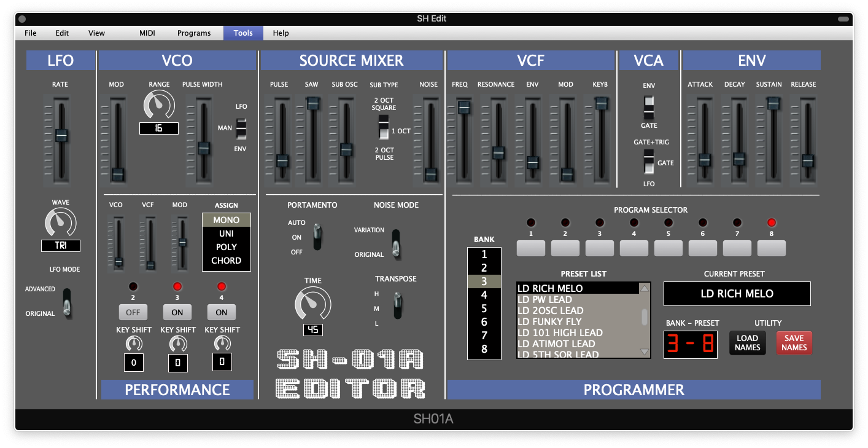Turn the VCO RANGE knob

159,105
